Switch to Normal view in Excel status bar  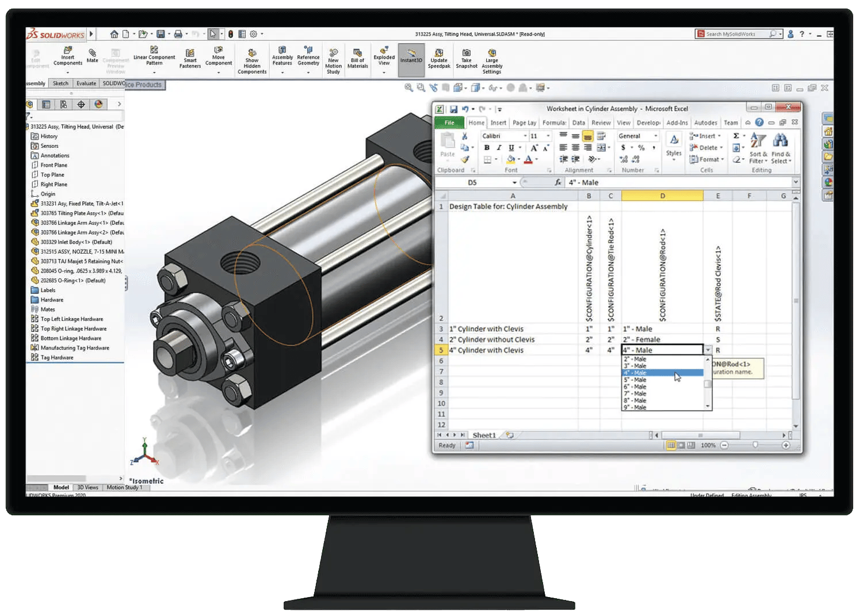pyautogui.click(x=671, y=445)
